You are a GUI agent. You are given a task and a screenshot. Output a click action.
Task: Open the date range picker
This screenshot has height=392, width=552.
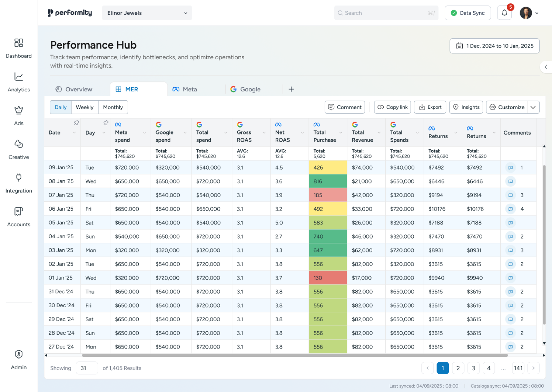click(494, 46)
